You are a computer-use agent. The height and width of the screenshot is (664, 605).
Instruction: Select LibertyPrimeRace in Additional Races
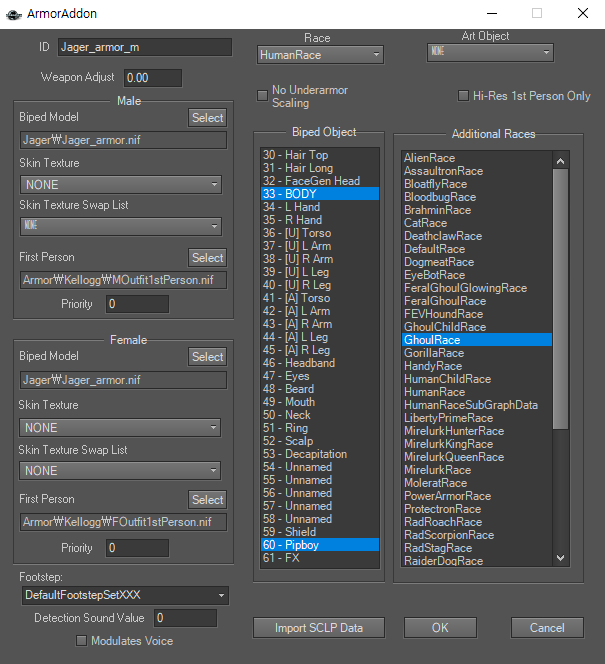[x=477, y=418]
